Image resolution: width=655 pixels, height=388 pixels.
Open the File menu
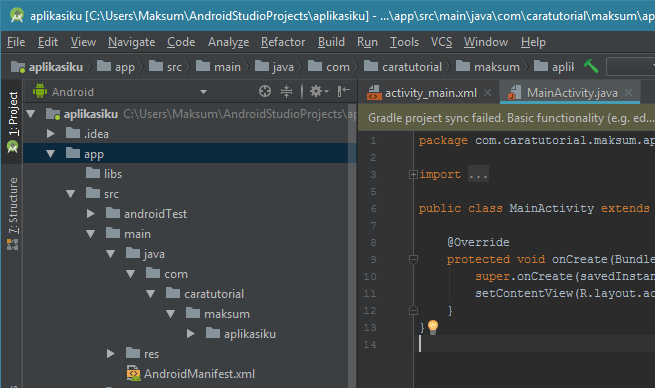click(x=16, y=42)
